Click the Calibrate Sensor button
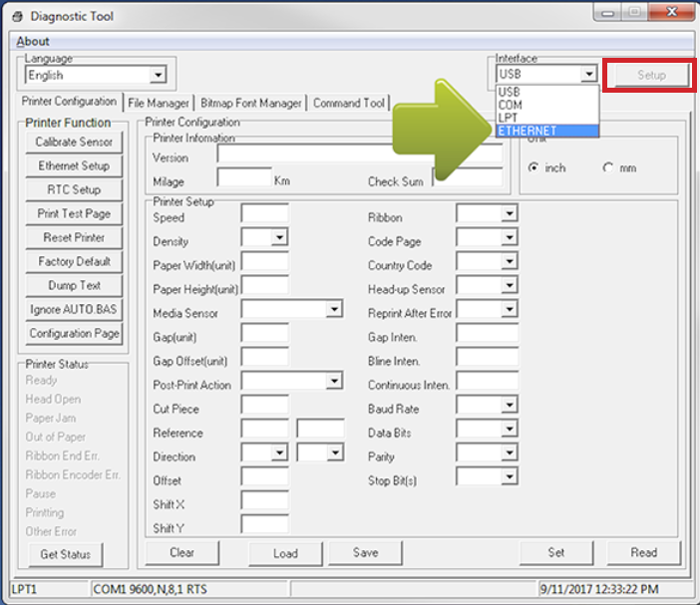This screenshot has height=605, width=700. tap(74, 142)
